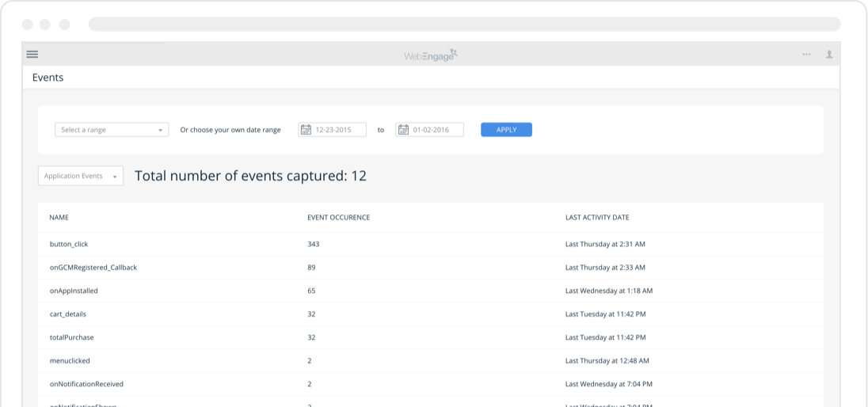Open the user profile icon
This screenshot has width=868, height=407.
tap(829, 55)
